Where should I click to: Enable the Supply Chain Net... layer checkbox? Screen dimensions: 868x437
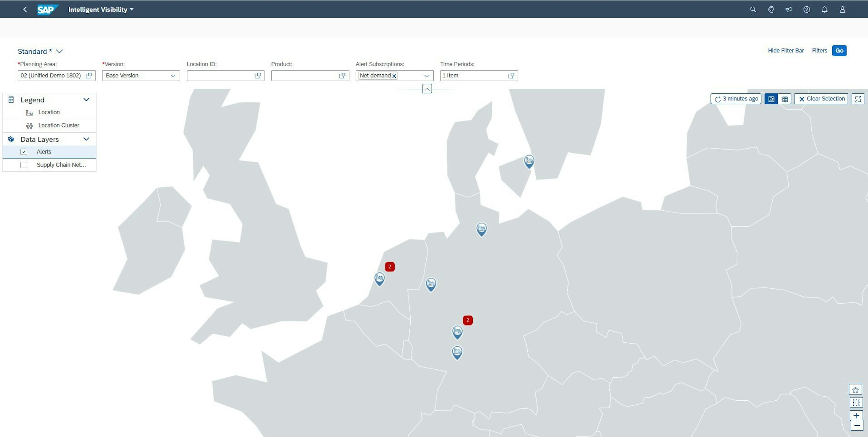23,165
